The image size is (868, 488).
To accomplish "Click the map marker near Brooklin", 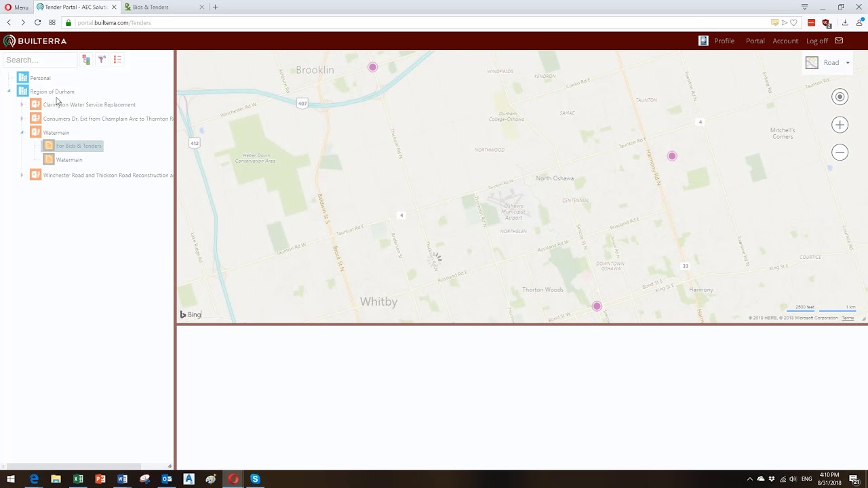I will pyautogui.click(x=372, y=67).
